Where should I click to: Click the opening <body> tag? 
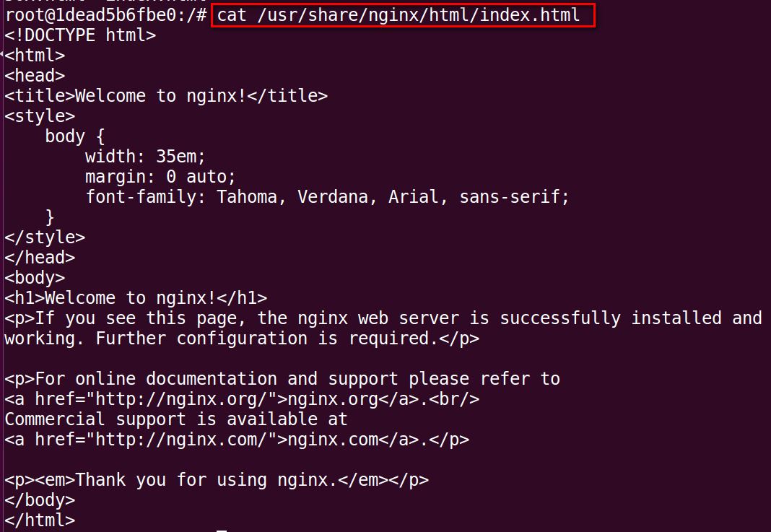[x=35, y=277]
